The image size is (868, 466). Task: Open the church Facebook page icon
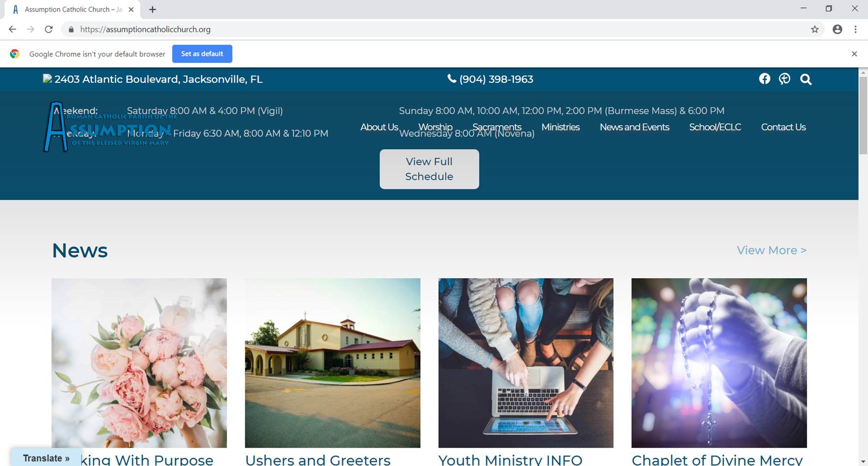pos(765,79)
